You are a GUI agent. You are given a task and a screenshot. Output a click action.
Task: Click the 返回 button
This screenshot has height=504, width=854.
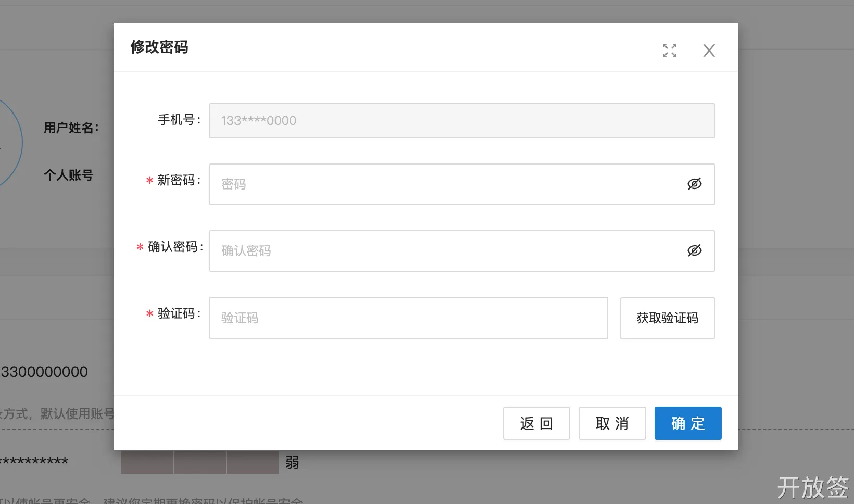(536, 423)
